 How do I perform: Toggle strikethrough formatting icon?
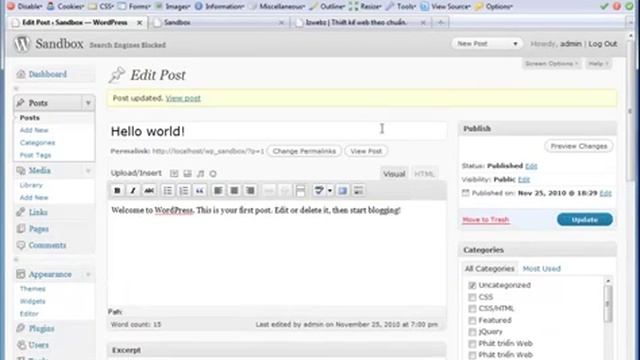tap(149, 191)
